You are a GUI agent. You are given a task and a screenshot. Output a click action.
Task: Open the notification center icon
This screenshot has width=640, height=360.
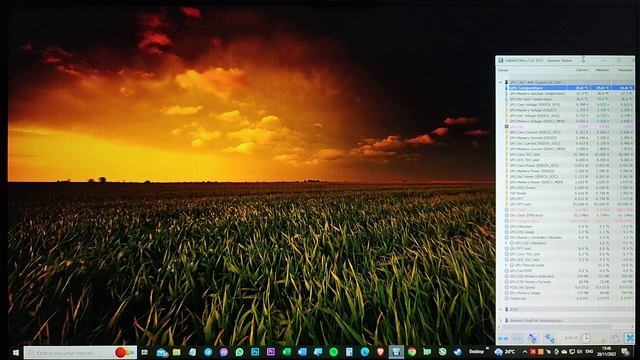[625, 352]
